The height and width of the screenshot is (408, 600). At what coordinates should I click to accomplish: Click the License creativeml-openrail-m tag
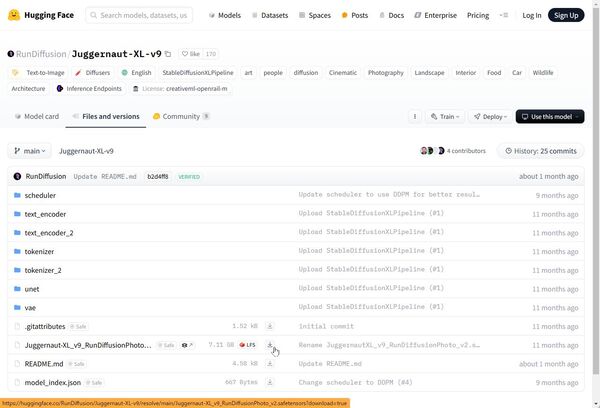[180, 89]
